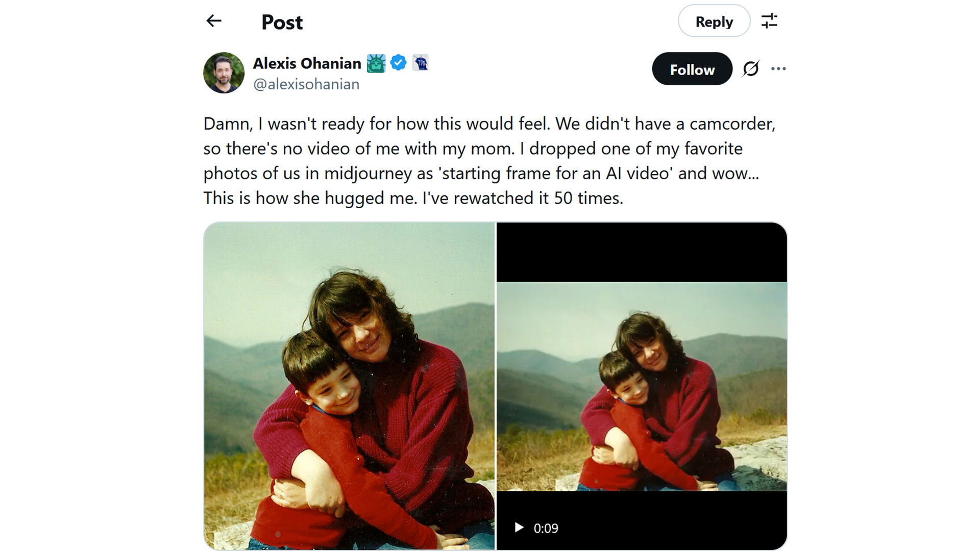Screen dimensions: 980x551
Task: Open reply filter settings icon
Action: (769, 21)
